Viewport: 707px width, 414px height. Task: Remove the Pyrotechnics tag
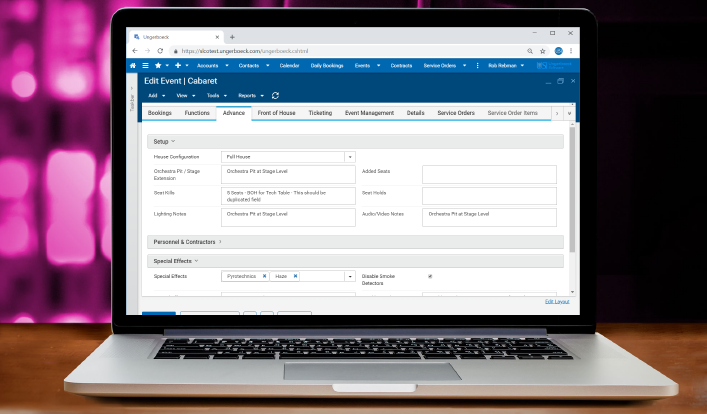[264, 276]
